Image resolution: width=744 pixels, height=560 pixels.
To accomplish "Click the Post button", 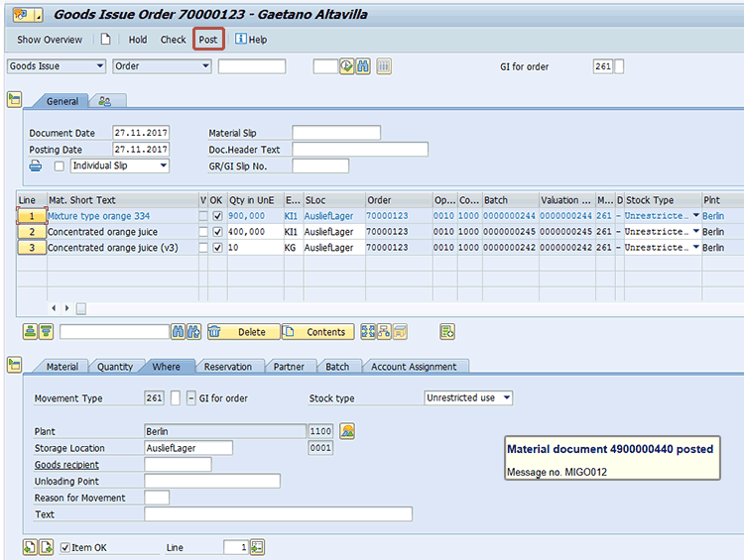I will pyautogui.click(x=208, y=40).
